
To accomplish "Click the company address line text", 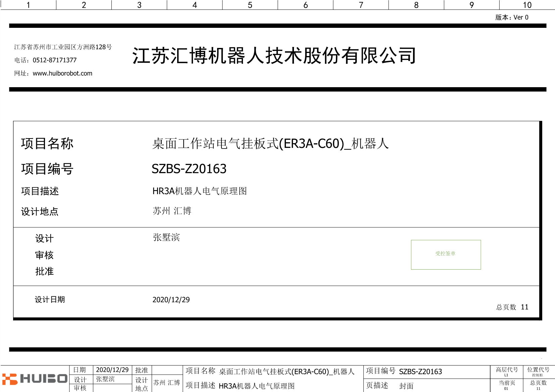I will 63,47.
